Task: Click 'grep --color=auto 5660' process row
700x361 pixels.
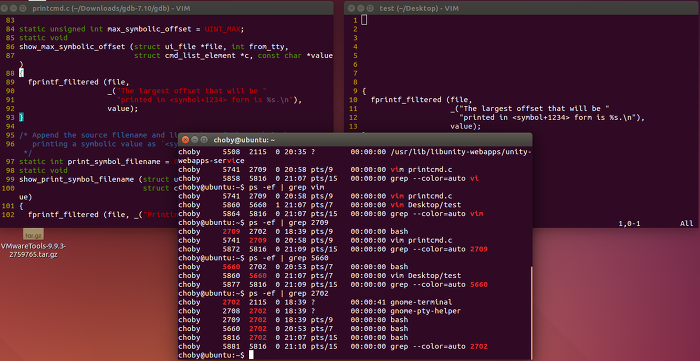Action: pos(333,285)
